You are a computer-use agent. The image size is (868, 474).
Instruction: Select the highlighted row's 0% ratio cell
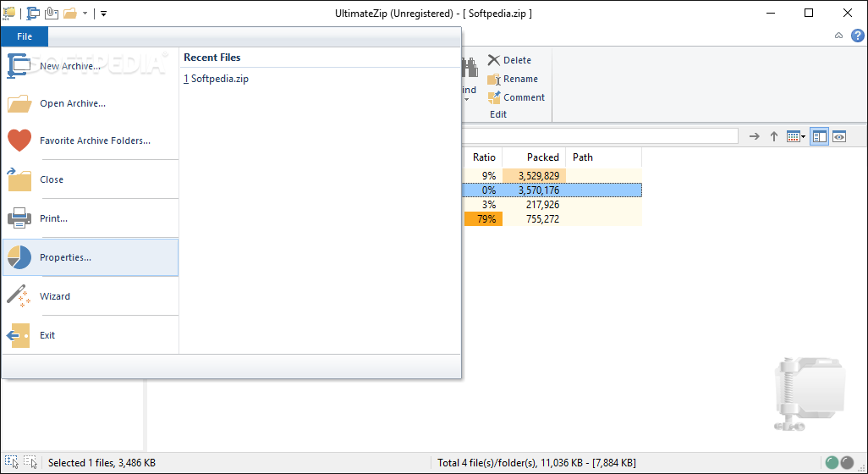[x=483, y=190]
